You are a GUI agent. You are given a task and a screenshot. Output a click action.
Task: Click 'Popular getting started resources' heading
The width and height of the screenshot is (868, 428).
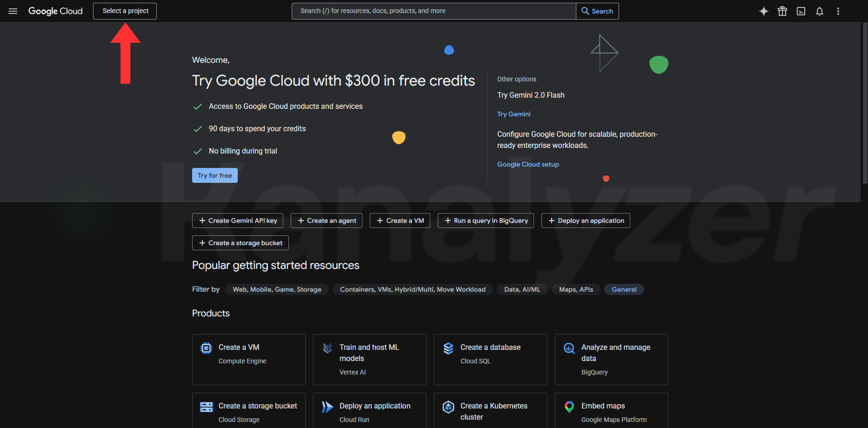(x=276, y=265)
